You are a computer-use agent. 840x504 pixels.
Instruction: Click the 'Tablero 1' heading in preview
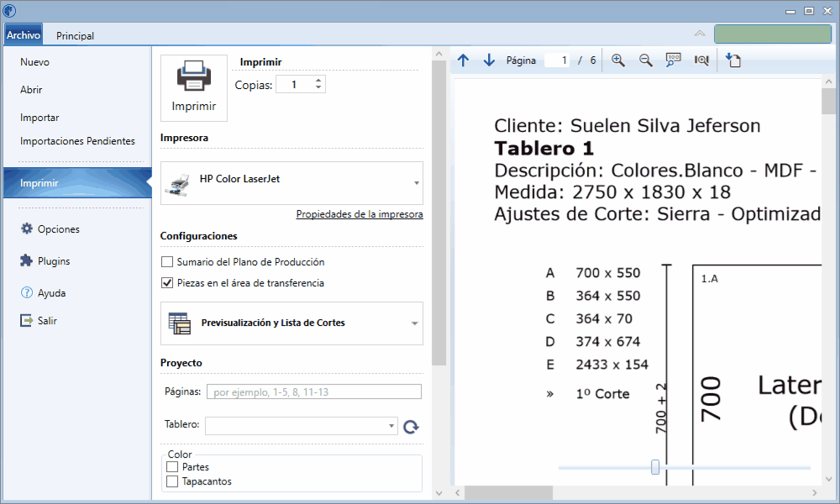pyautogui.click(x=543, y=149)
